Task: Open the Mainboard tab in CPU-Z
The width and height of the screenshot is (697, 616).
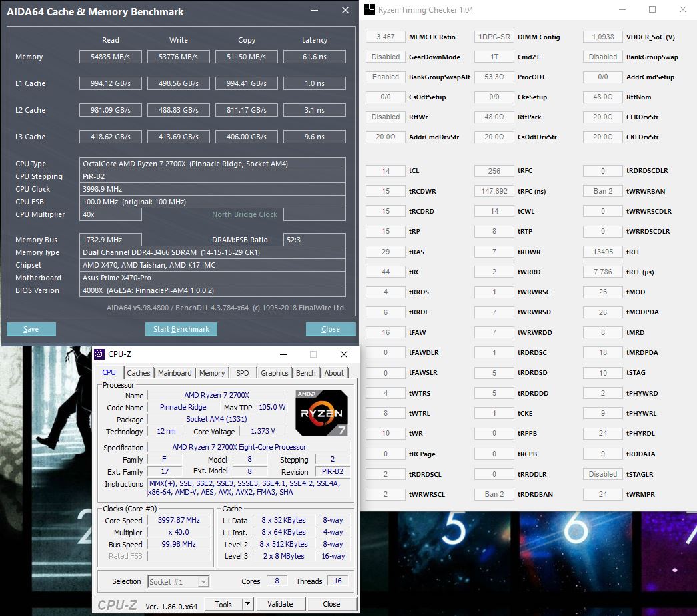Action: [175, 372]
